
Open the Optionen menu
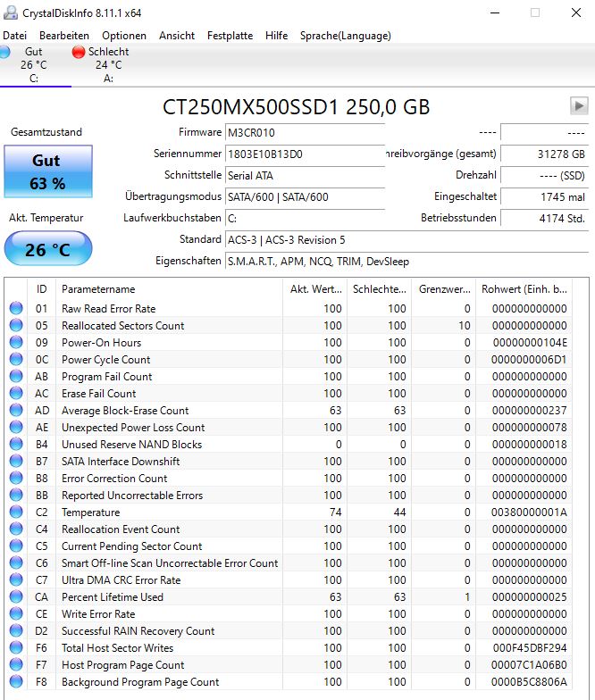(123, 36)
